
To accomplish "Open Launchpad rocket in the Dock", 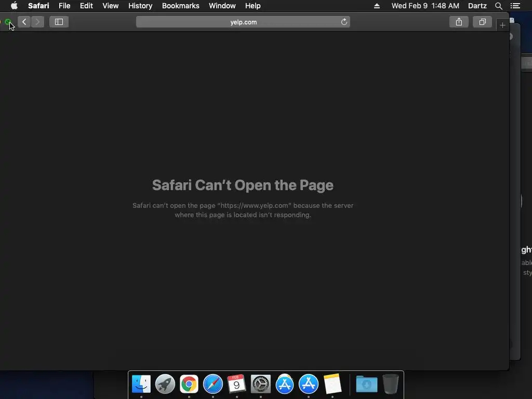I will [x=165, y=384].
